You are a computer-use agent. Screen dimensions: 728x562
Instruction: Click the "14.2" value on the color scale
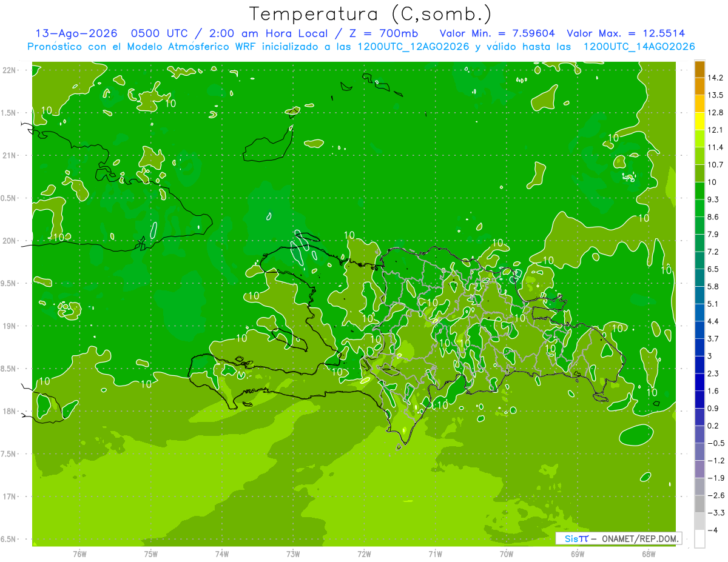[715, 78]
